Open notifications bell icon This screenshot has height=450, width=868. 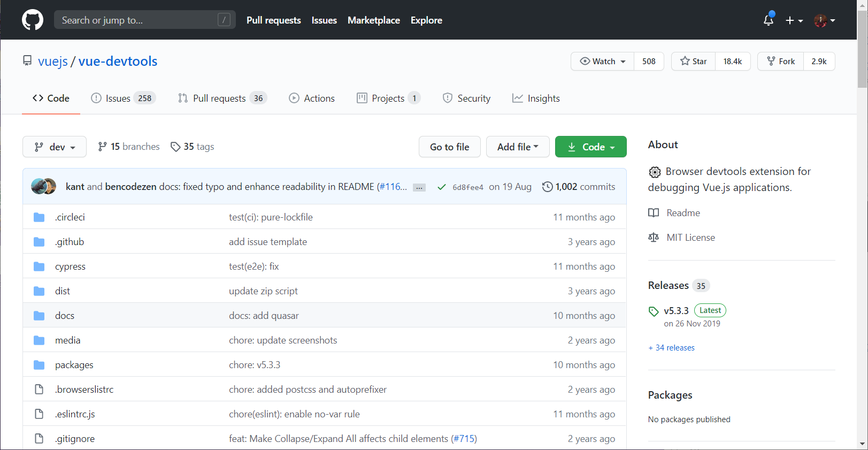pyautogui.click(x=769, y=20)
